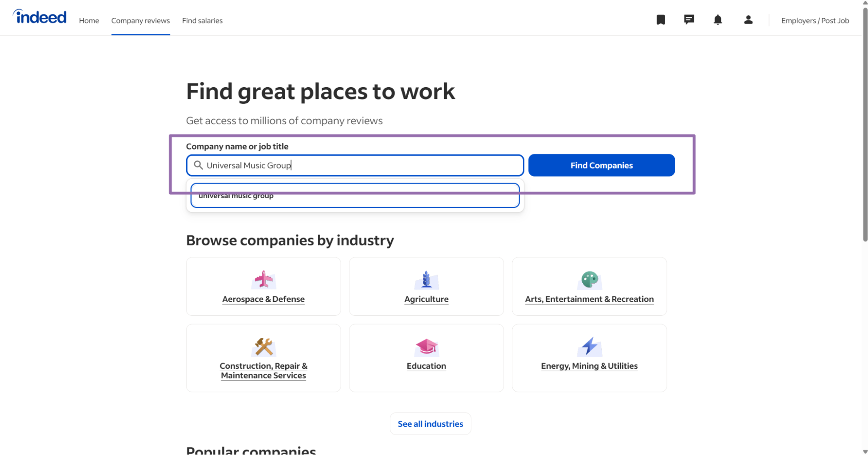Click the Energy lightning bolt icon

pos(589,347)
